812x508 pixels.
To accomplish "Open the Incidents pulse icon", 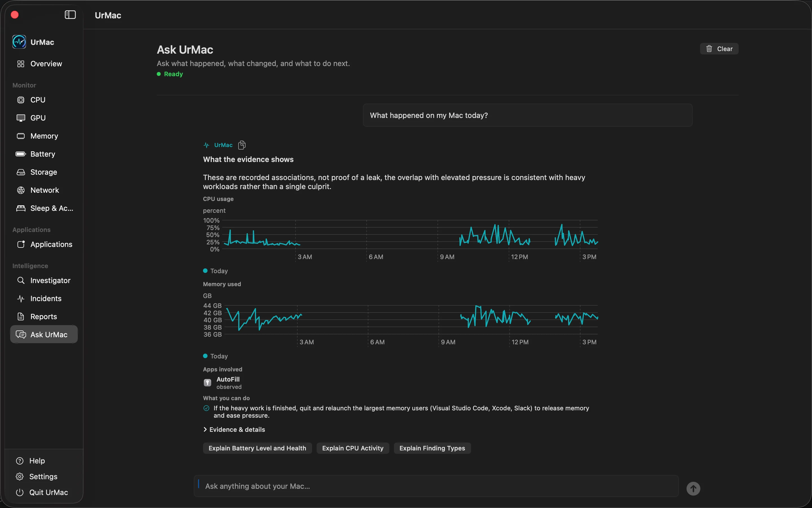I will (x=21, y=298).
